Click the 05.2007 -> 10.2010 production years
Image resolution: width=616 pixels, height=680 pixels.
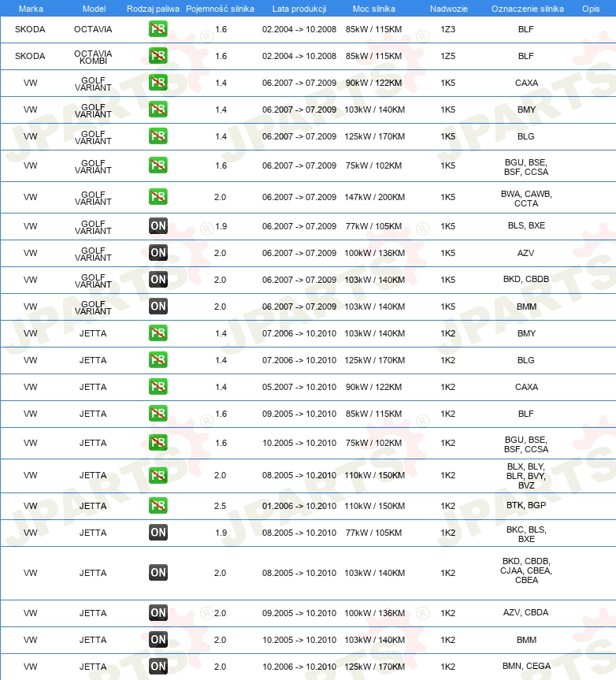[x=299, y=387]
